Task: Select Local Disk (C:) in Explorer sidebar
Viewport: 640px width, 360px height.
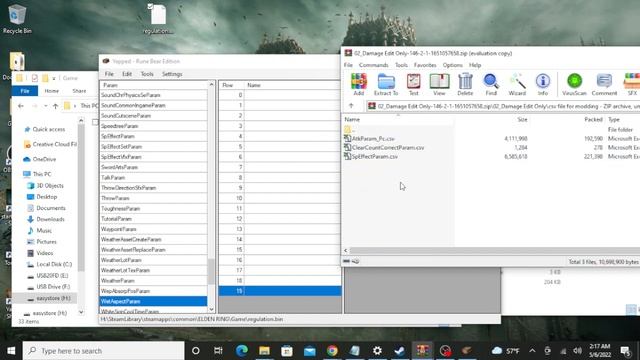Action: coord(54,264)
